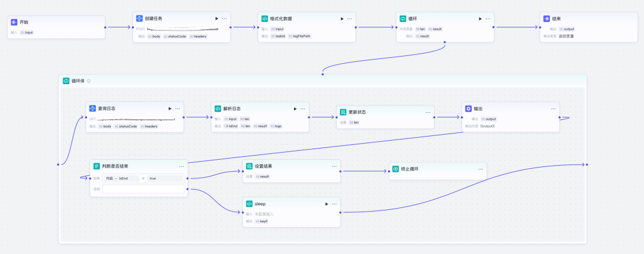
Task: Click the 格式化数据 code node icon
Action: (x=265, y=18)
